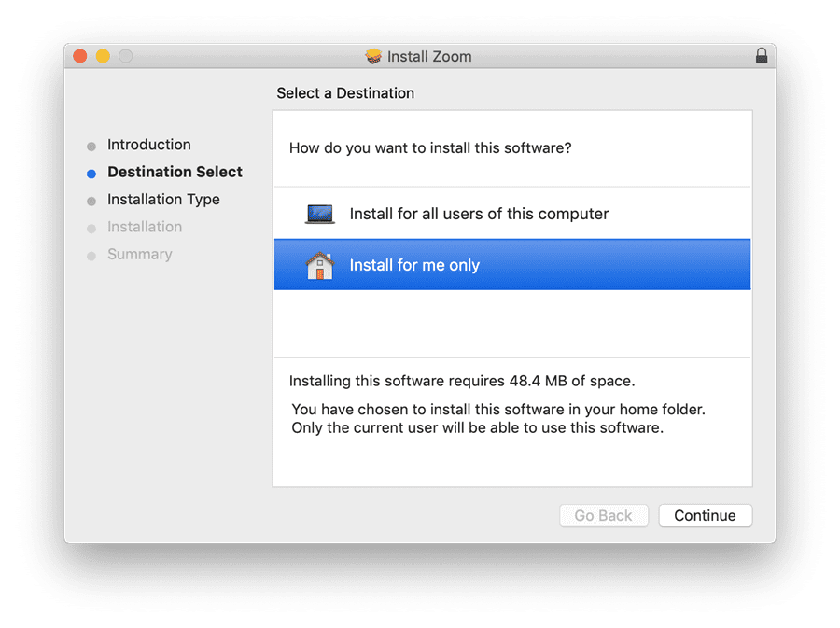Viewport: 840px width, 628px height.
Task: Click the Installation step in the sidebar
Action: click(x=146, y=227)
